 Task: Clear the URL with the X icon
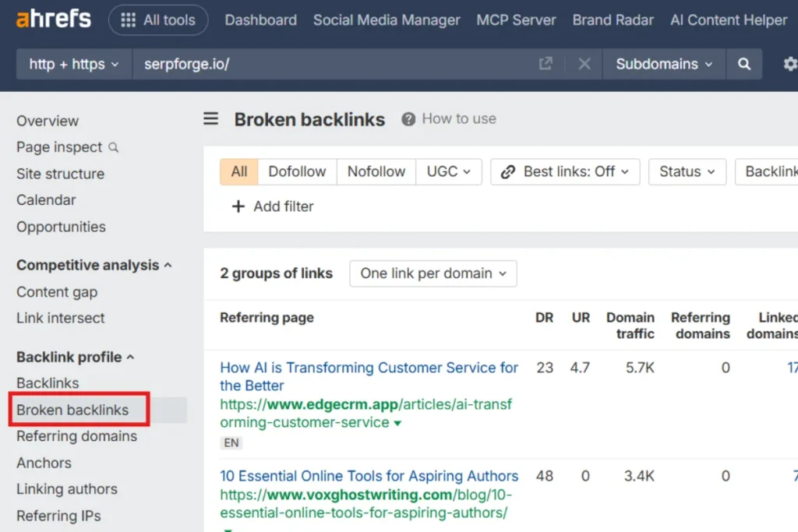click(x=584, y=65)
